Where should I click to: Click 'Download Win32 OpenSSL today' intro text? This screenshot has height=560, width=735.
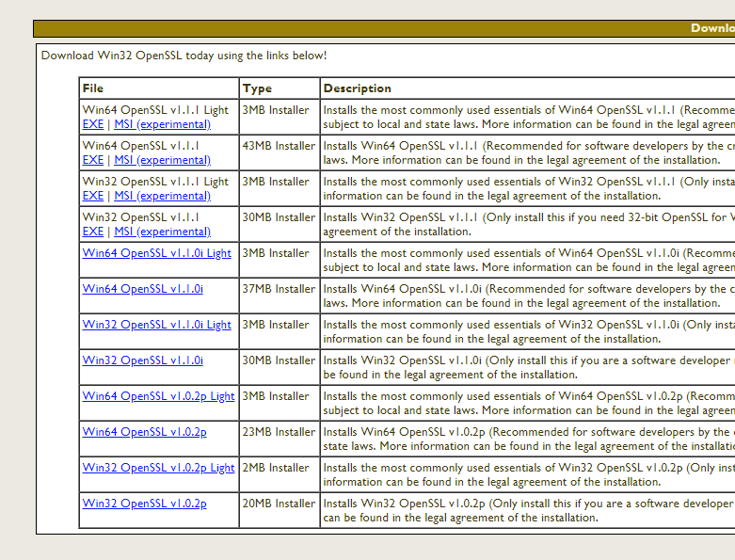(184, 56)
